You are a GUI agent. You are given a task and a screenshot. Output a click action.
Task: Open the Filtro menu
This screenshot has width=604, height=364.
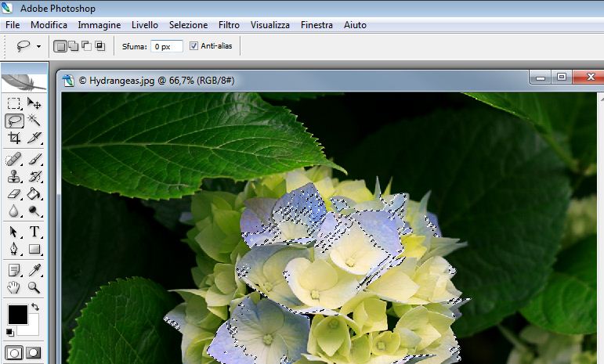click(x=229, y=25)
